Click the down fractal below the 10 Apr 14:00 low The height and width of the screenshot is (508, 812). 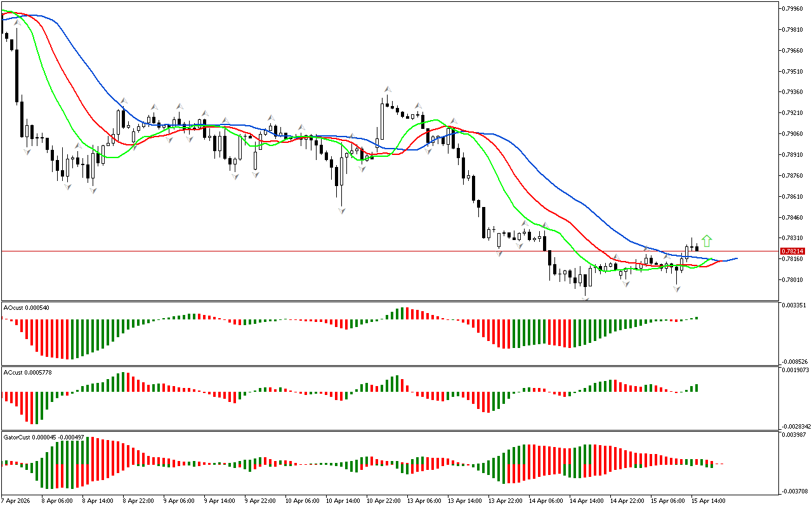coord(342,211)
